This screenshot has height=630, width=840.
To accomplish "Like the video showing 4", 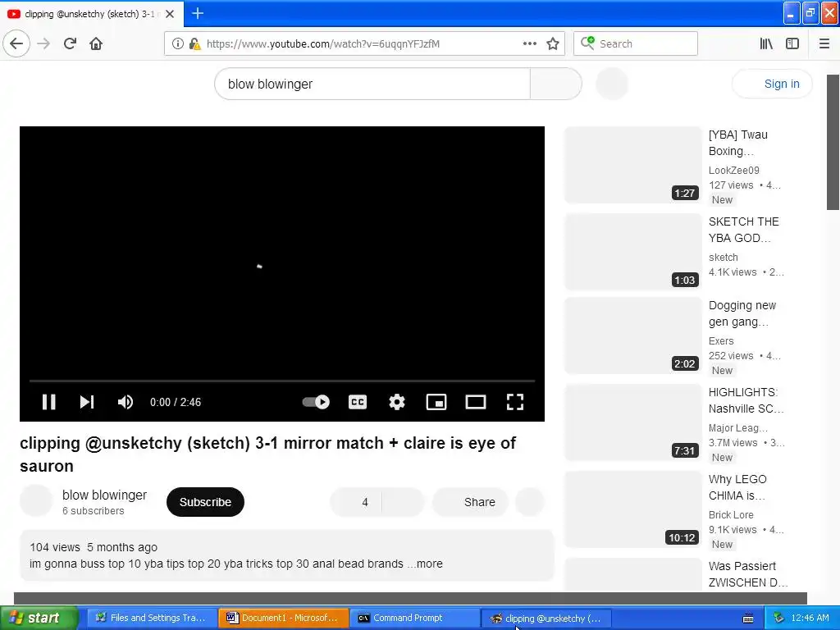I will tap(356, 502).
